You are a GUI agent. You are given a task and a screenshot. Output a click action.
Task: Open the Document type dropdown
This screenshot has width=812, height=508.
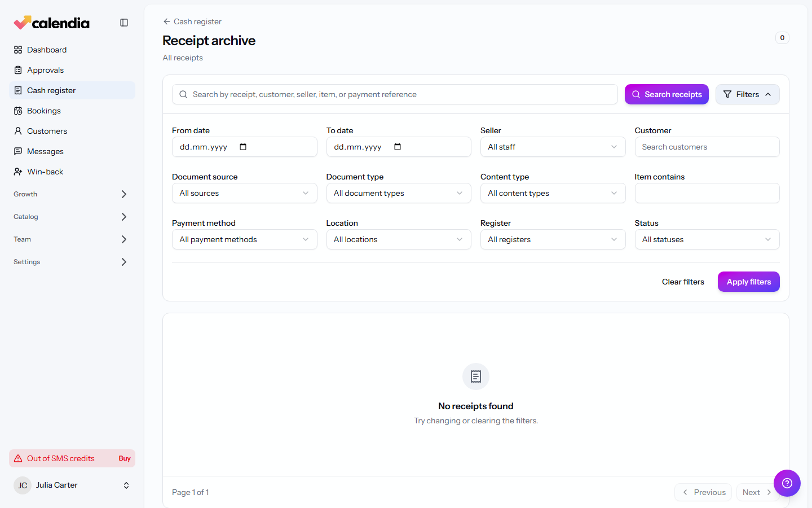pyautogui.click(x=399, y=193)
